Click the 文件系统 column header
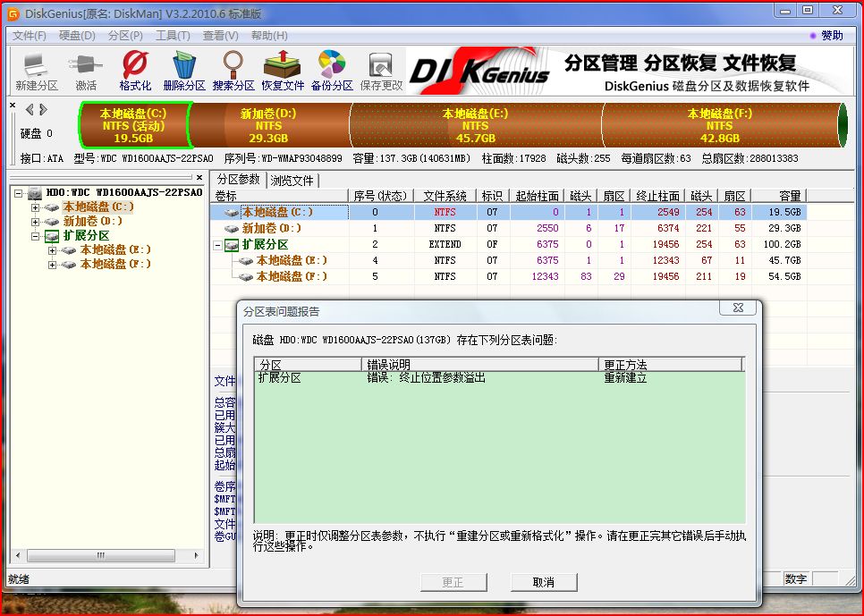864x616 pixels. [x=445, y=196]
